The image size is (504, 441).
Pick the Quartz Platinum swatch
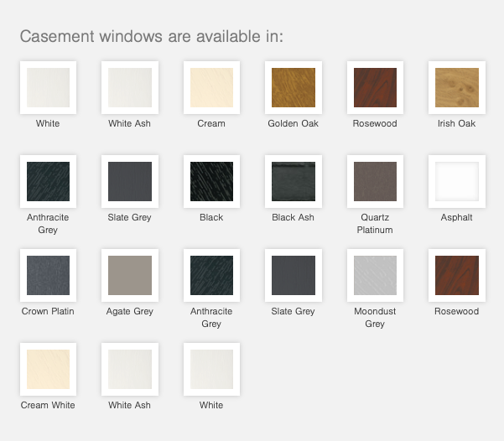point(375,181)
